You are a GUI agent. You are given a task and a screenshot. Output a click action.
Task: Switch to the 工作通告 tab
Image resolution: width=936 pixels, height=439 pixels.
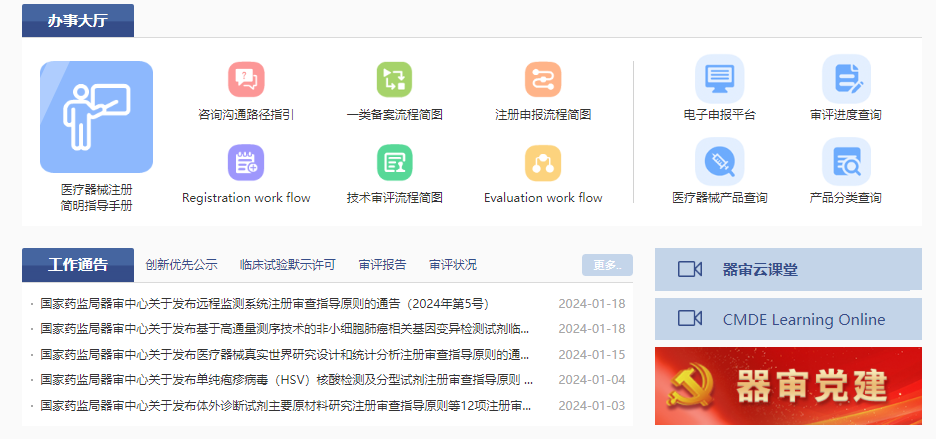(78, 265)
